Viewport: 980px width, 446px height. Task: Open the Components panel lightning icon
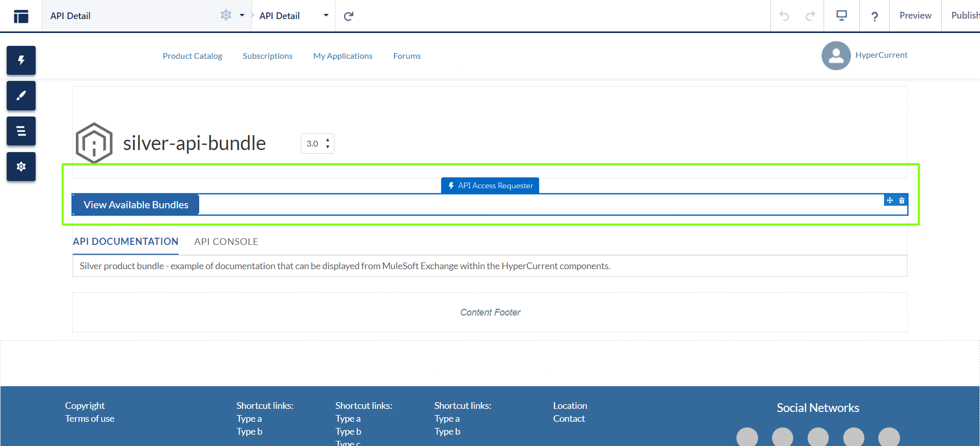(x=21, y=60)
